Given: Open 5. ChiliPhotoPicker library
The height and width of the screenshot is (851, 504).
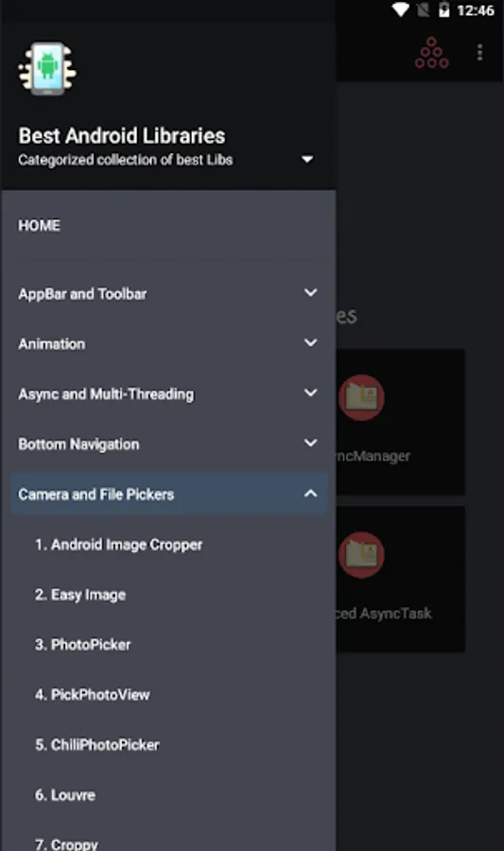Looking at the screenshot, I should pos(97,745).
